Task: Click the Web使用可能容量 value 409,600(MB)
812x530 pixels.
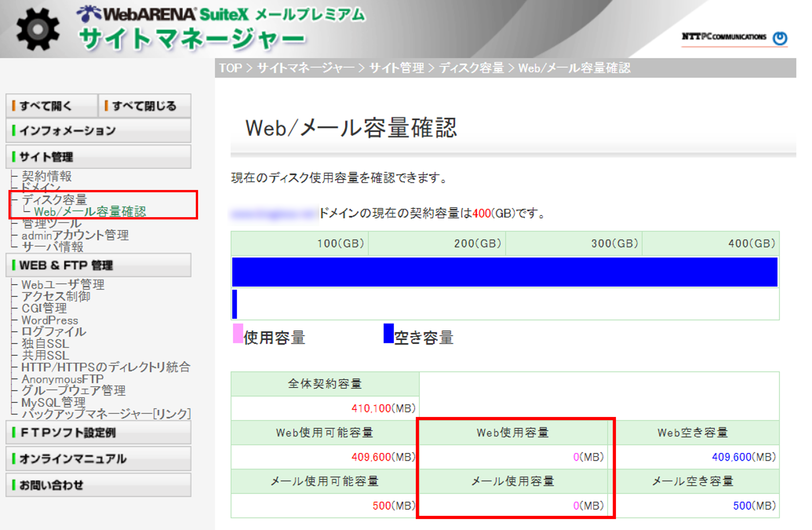Action: pyautogui.click(x=383, y=457)
